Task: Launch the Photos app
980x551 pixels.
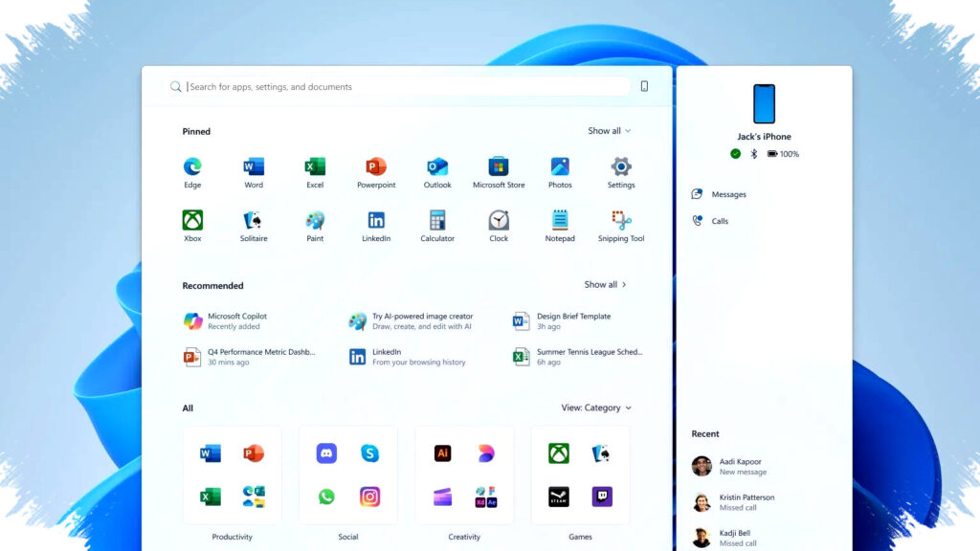Action: point(560,172)
